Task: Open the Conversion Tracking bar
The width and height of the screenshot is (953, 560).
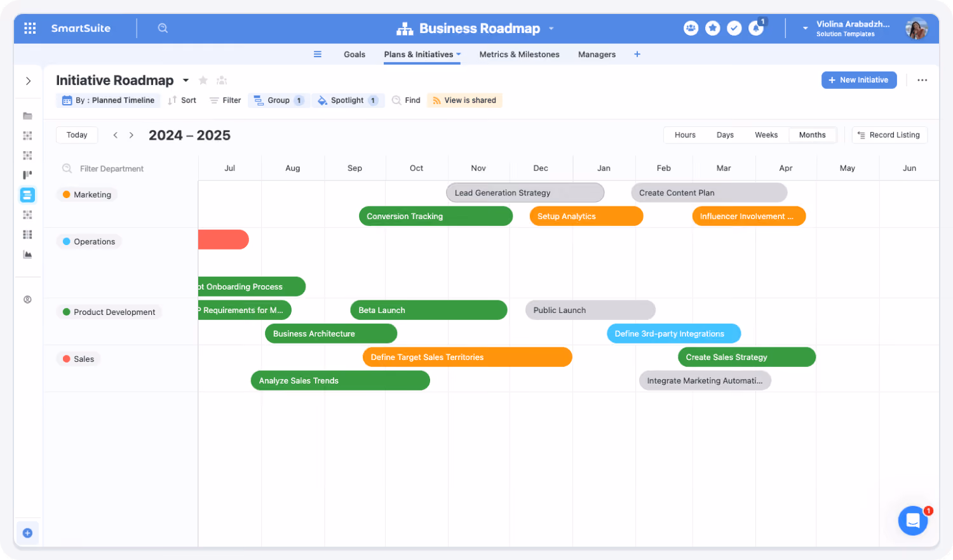Action: (436, 216)
